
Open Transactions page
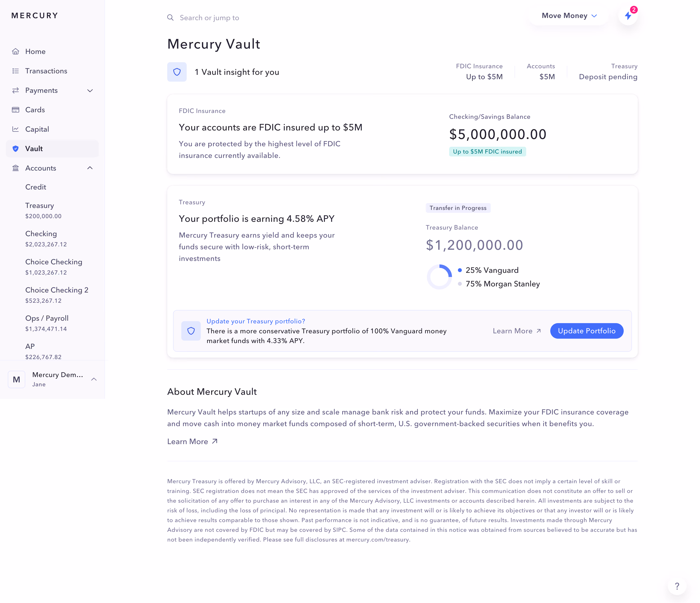tap(52, 71)
